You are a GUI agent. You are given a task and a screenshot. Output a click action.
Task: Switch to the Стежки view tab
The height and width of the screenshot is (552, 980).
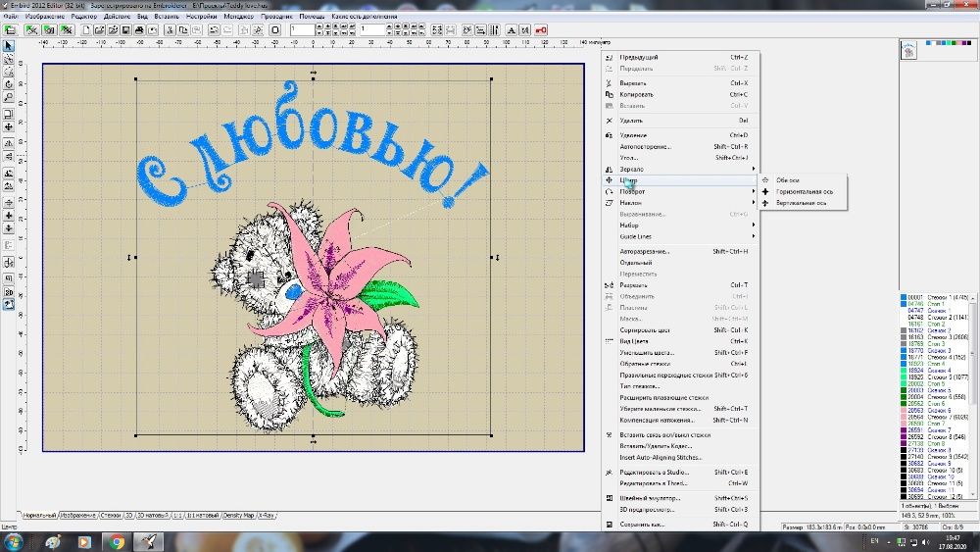111,516
